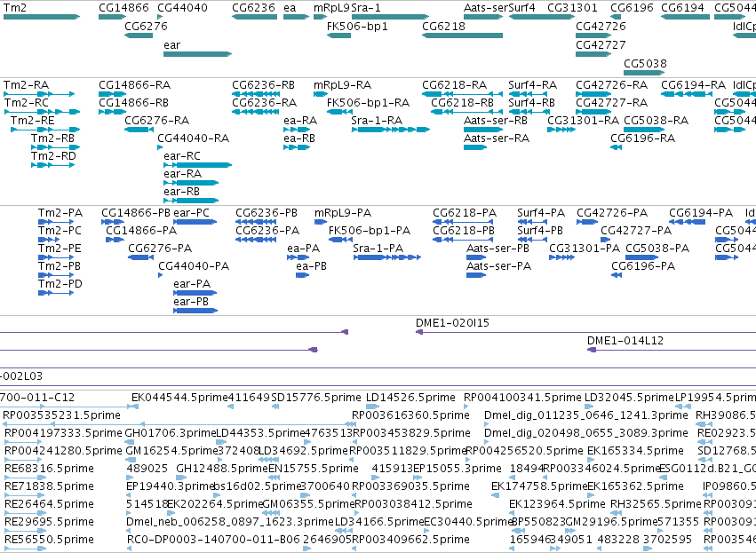Select the CG14866-RA transcript label
Viewport: 756px width, 553px height.
coord(134,85)
